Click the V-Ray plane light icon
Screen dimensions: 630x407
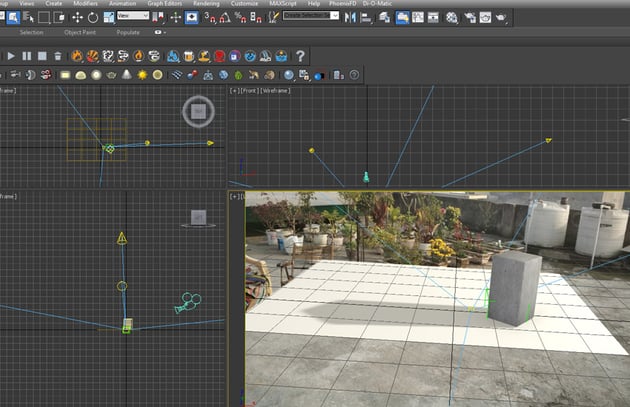click(x=65, y=75)
